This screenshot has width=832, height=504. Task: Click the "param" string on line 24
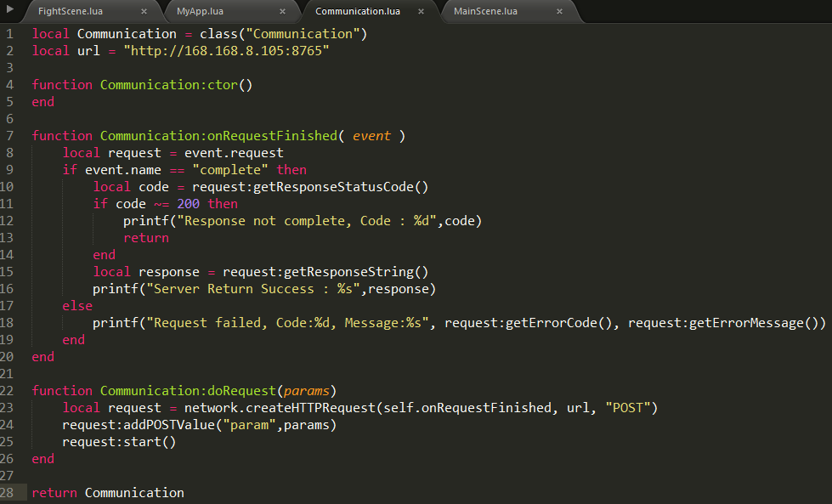249,425
